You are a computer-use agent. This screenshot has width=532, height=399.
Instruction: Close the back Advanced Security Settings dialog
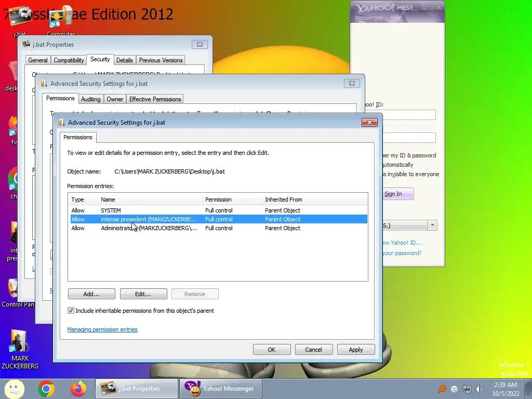(x=352, y=83)
